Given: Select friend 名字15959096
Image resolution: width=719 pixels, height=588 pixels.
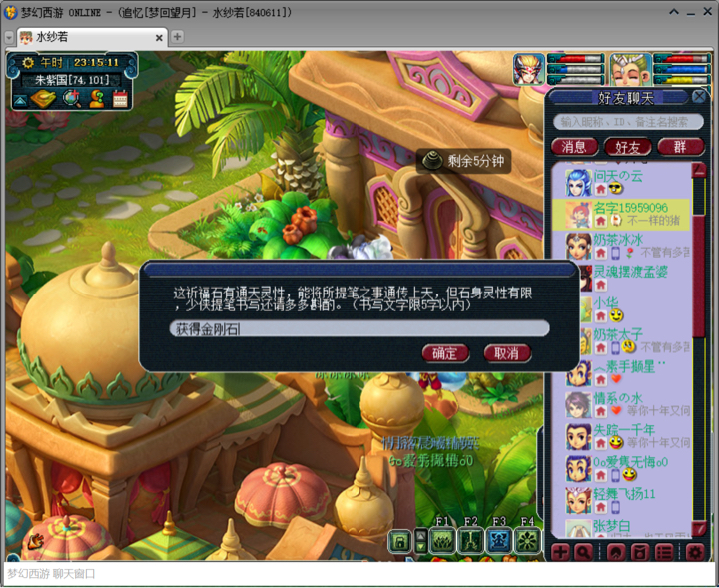Looking at the screenshot, I should point(621,214).
